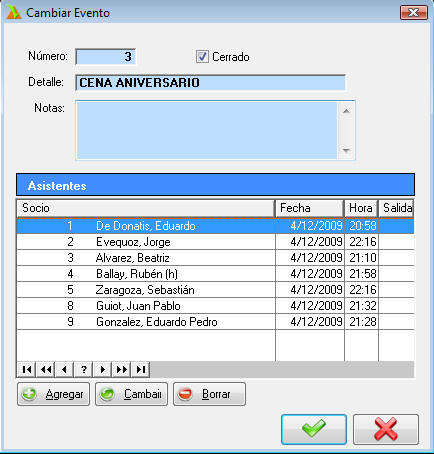Click the question mark locate button
This screenshot has height=454, width=434.
point(84,369)
